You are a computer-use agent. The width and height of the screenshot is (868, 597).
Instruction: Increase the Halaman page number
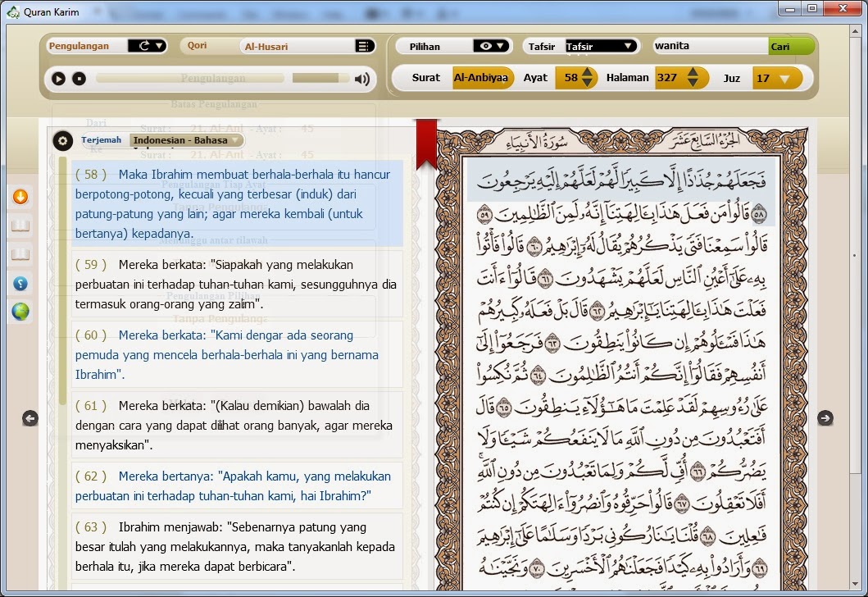[693, 72]
